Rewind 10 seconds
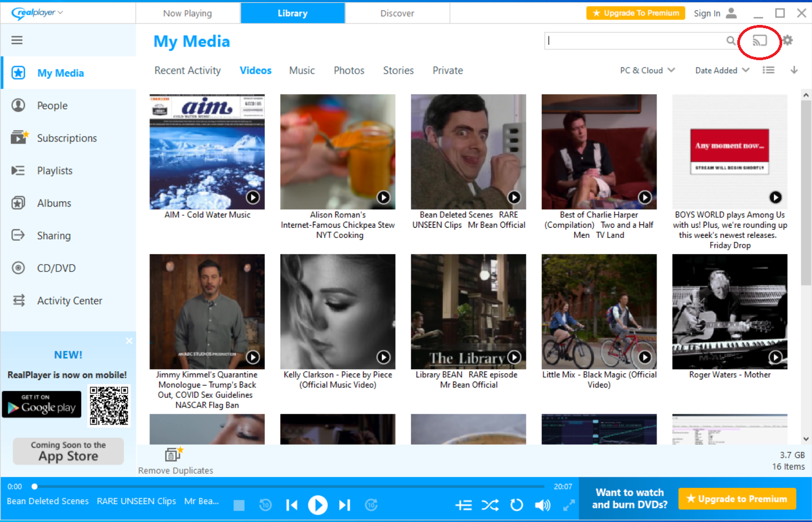Viewport: 812px width, 522px height. tap(265, 505)
